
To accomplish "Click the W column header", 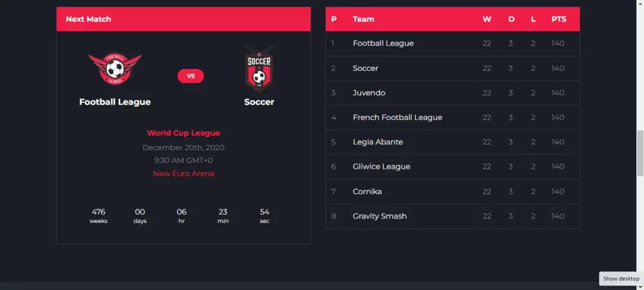I will (487, 19).
